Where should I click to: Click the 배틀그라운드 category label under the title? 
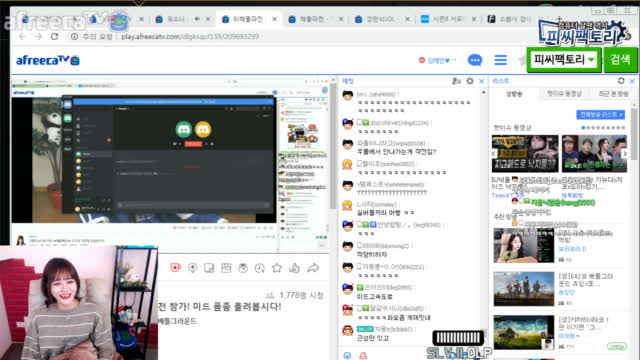coord(178,321)
